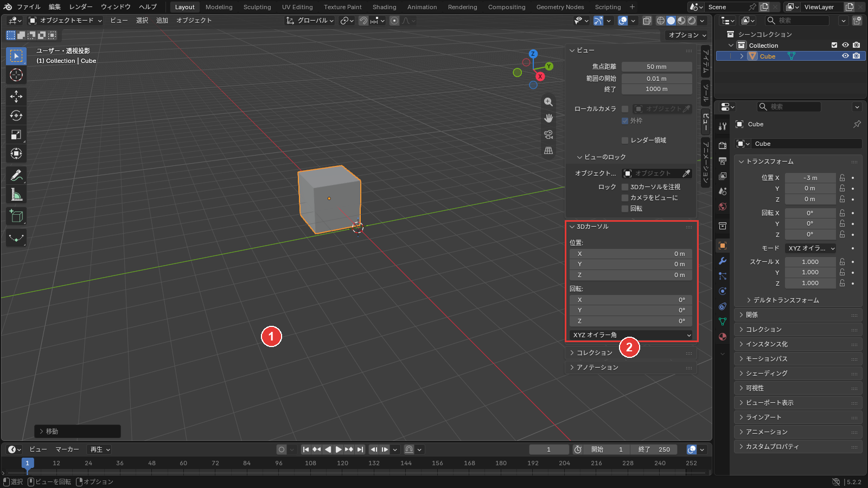Select the Cube row in outliner

point(790,56)
